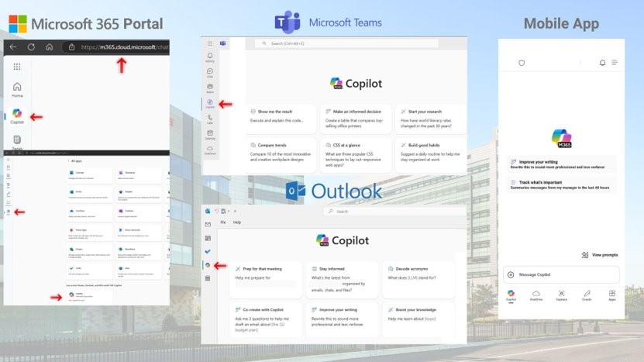
Task: Open the File menu in Outlook
Action: click(x=223, y=222)
